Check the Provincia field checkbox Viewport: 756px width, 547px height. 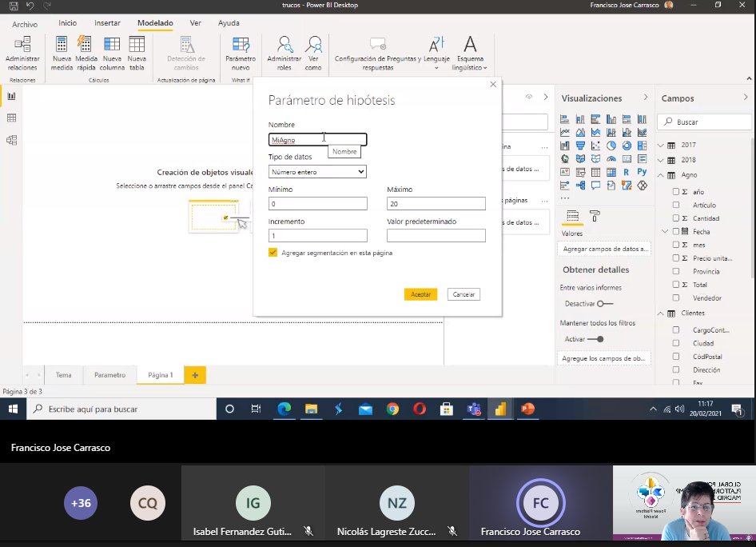point(676,271)
